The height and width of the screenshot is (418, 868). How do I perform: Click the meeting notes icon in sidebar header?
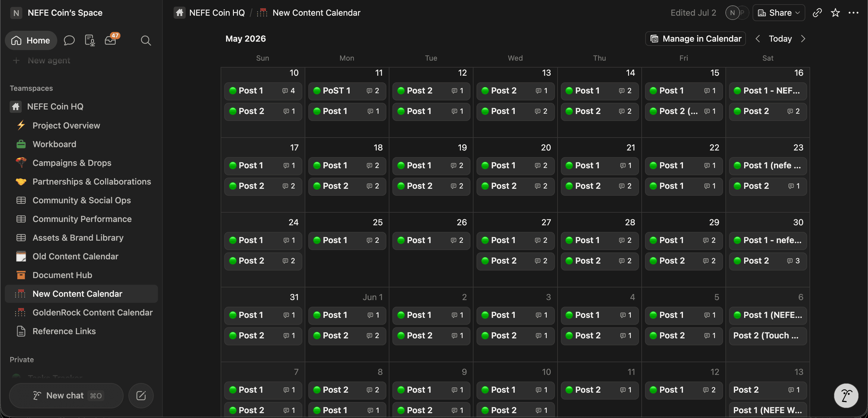90,40
